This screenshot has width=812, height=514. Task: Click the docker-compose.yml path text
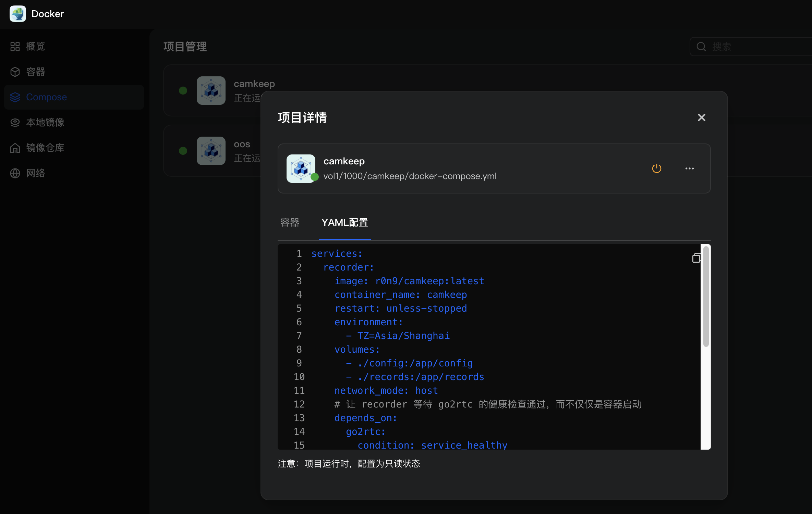(410, 176)
